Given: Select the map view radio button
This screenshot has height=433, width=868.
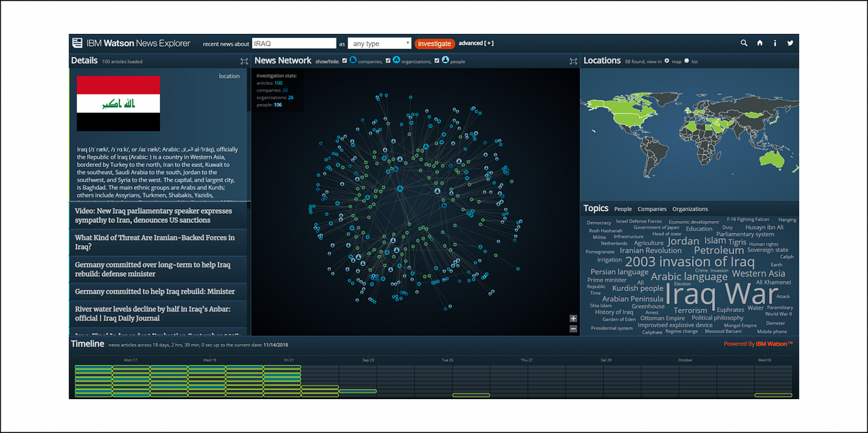Looking at the screenshot, I should tap(667, 61).
